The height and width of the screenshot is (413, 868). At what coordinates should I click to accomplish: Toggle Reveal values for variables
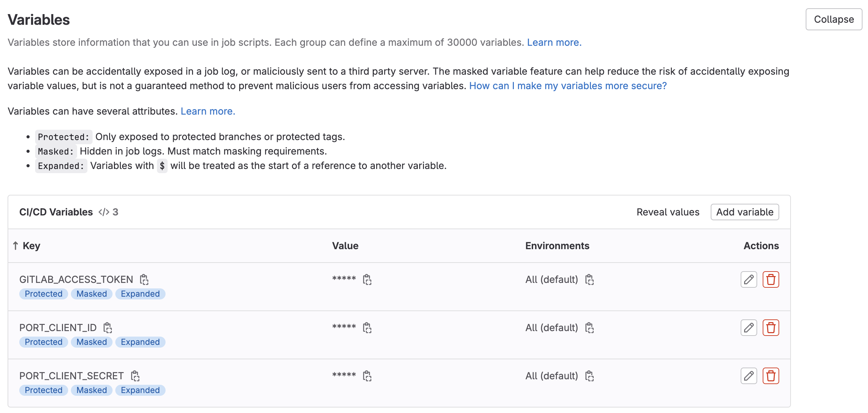pos(668,212)
